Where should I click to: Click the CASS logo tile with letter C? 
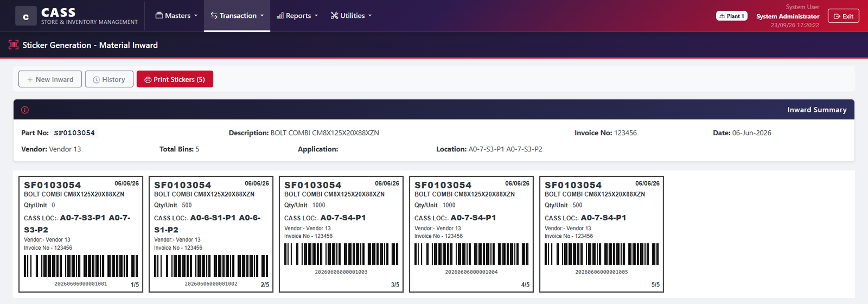pyautogui.click(x=25, y=16)
